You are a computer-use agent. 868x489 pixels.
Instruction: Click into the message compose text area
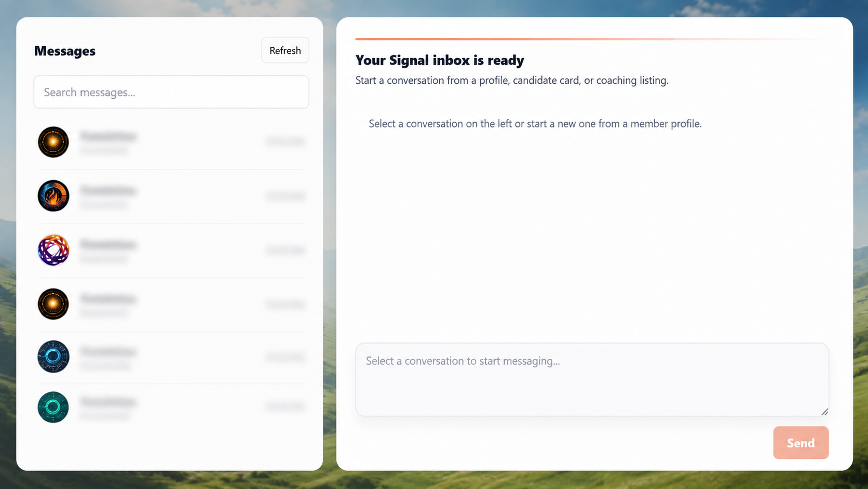(592, 379)
